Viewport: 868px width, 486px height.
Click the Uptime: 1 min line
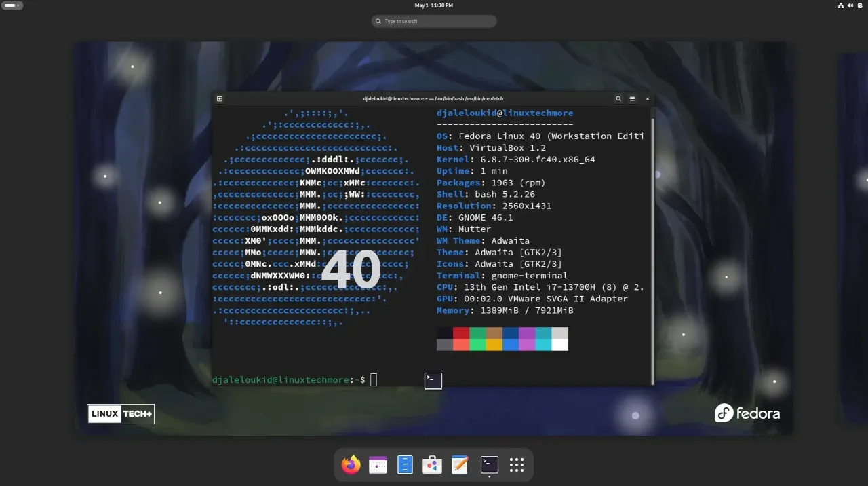pyautogui.click(x=472, y=171)
